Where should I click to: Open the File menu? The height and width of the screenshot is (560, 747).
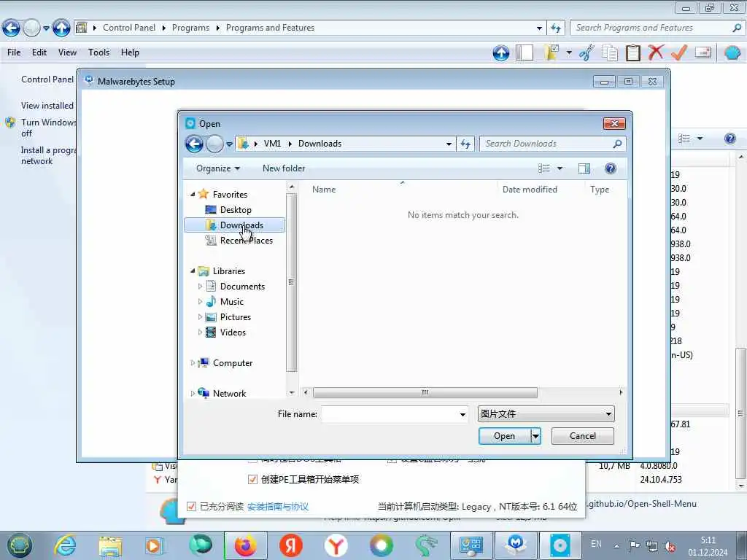14,52
